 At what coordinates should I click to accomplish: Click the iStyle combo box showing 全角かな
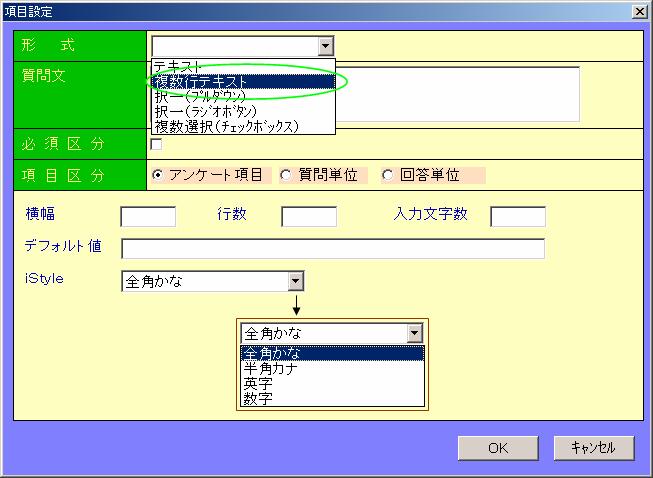212,281
